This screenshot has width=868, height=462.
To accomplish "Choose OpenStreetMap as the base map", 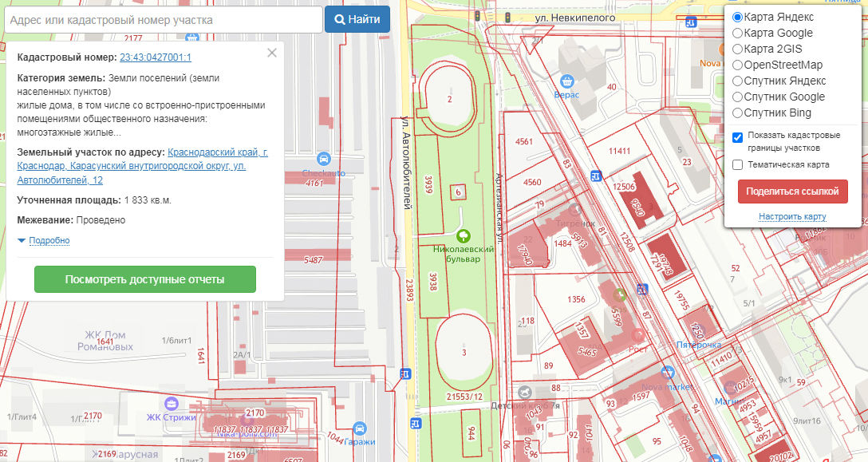I will [x=738, y=65].
